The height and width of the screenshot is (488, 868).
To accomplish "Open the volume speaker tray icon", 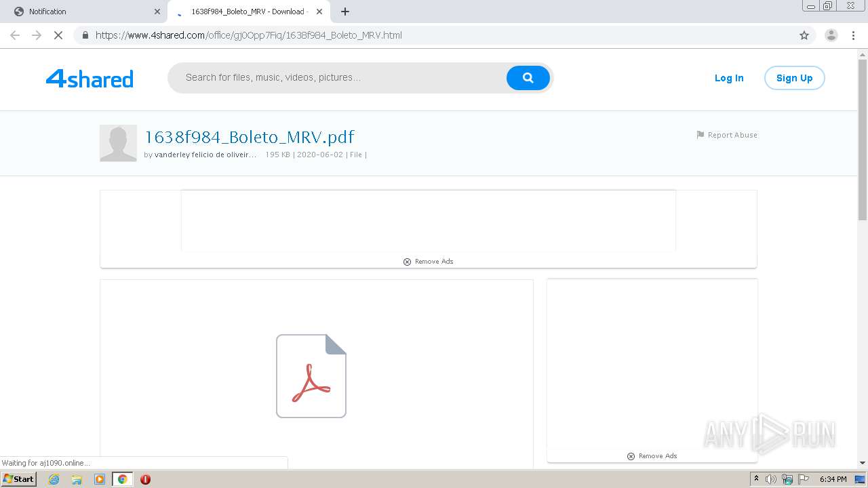I will pyautogui.click(x=770, y=479).
